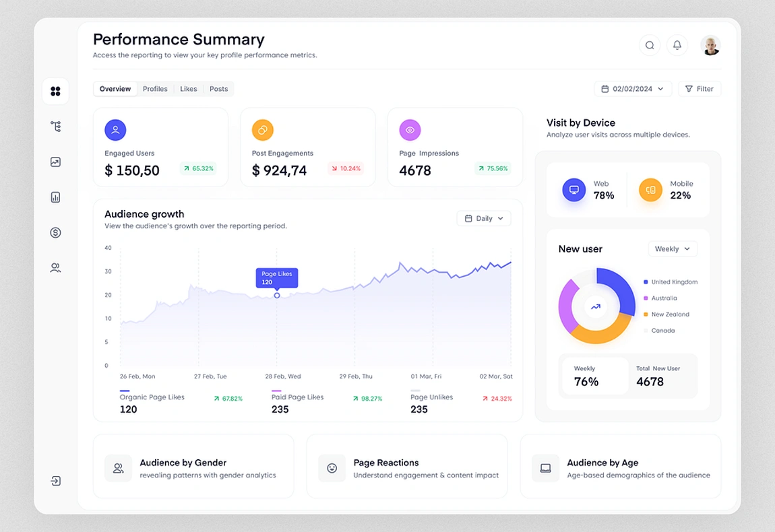The image size is (775, 532).
Task: Open the hierarchy tree icon in sidebar
Action: tap(55, 127)
